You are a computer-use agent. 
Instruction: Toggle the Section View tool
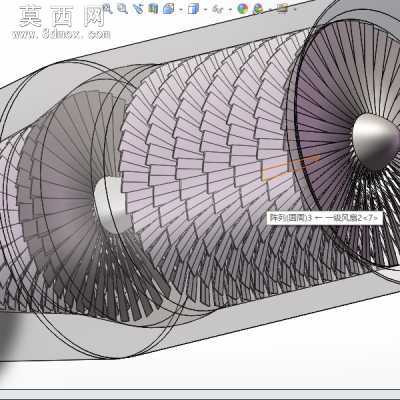153,8
